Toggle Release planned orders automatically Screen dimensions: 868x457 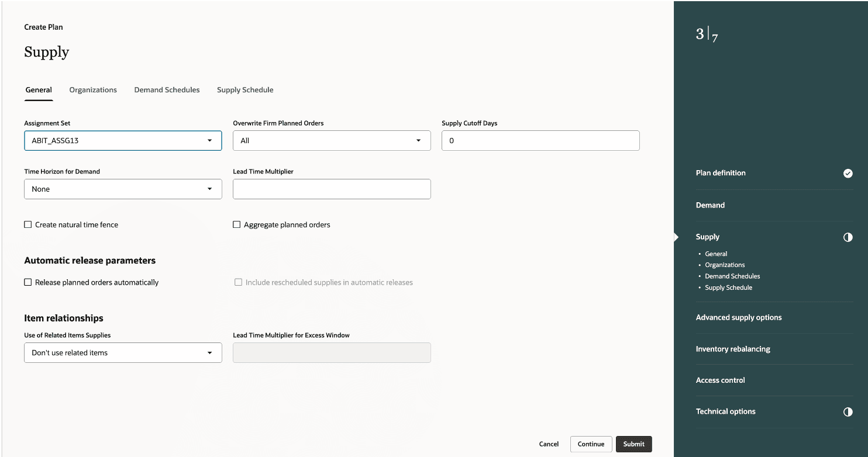(28, 282)
